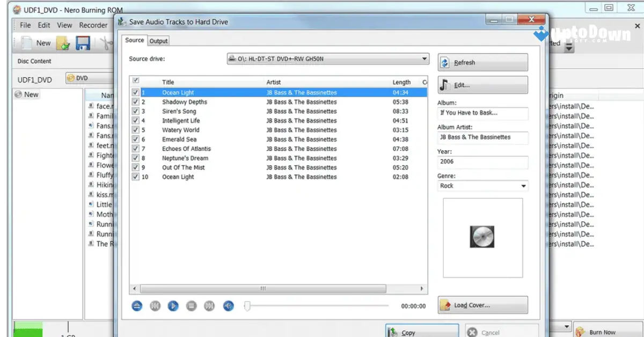Uncheck track 3, Siren's Song
Viewport: 644px width, 337px height.
tap(135, 111)
